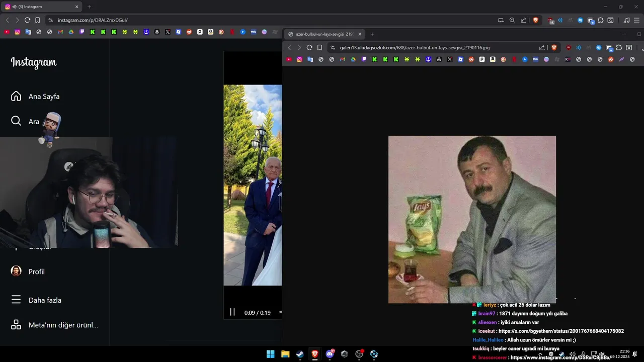Click the share icon in Instagram window toolbar
This screenshot has height=362, width=644.
click(x=523, y=20)
